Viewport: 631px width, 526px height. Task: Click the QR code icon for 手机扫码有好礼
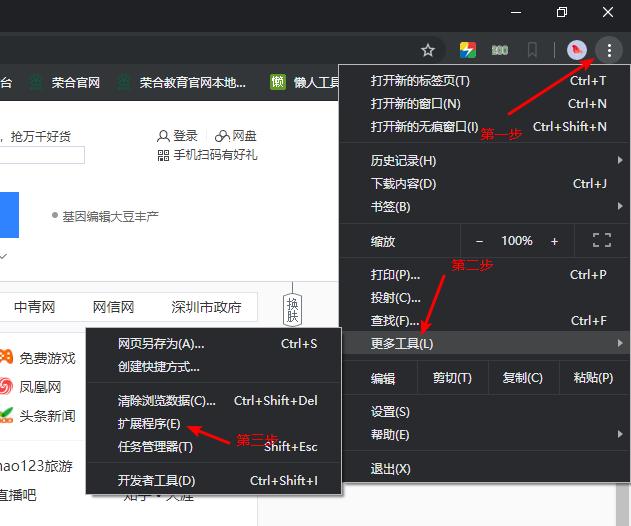point(163,155)
